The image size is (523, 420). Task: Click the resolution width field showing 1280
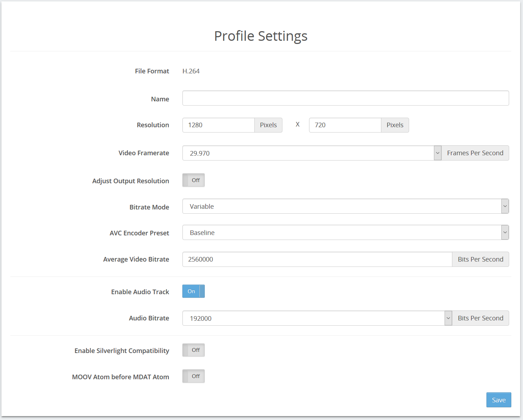pyautogui.click(x=219, y=125)
